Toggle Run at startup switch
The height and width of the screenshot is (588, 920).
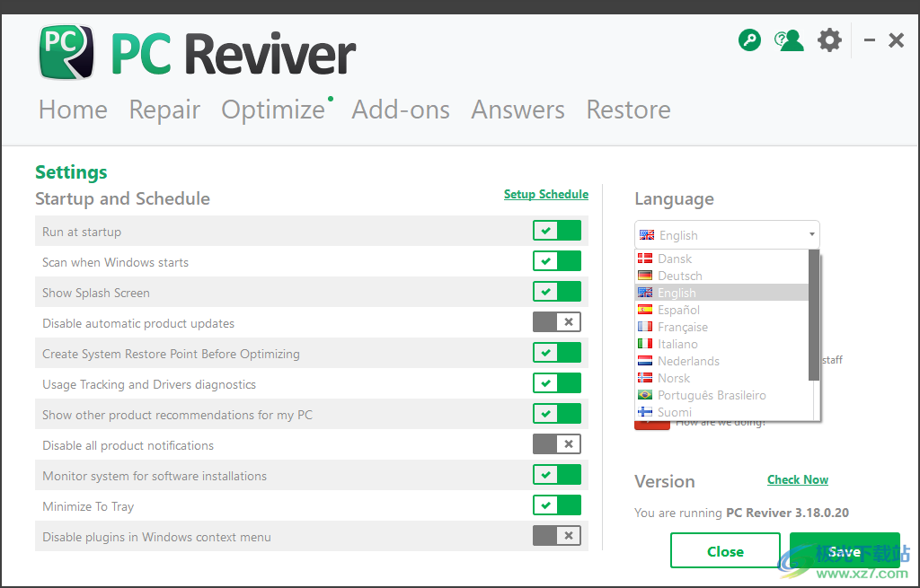click(557, 231)
